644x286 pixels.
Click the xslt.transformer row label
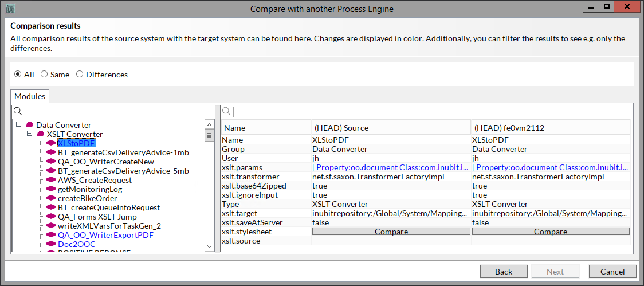click(250, 177)
